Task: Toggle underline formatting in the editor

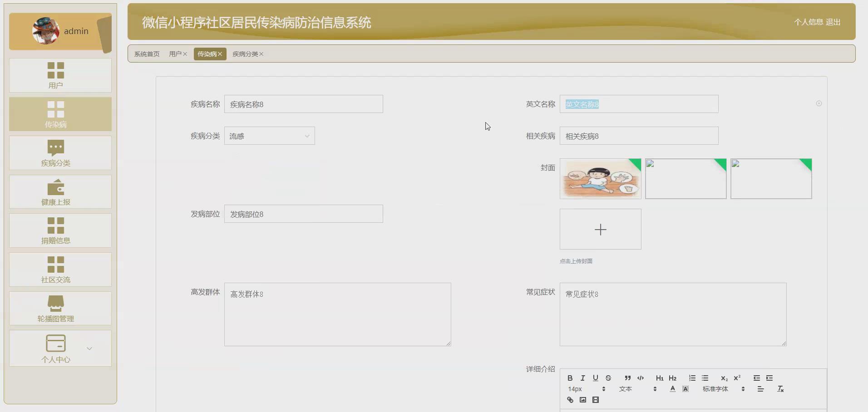Action: [595, 378]
